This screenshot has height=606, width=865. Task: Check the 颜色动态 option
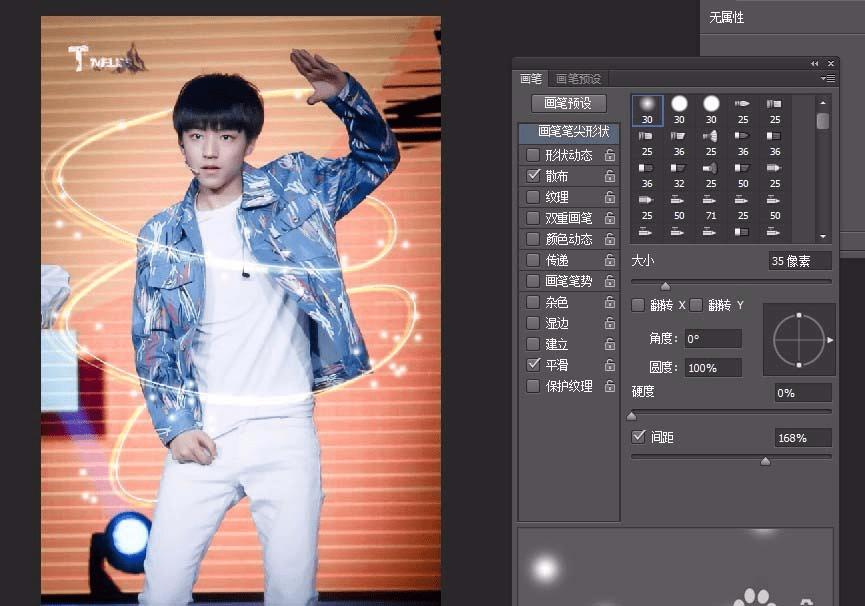(x=533, y=239)
